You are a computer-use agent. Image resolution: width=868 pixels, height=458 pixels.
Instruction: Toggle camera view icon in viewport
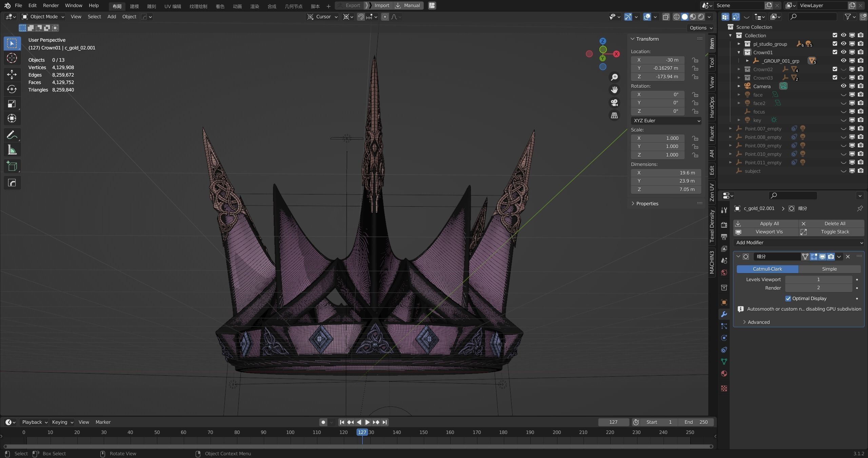614,103
